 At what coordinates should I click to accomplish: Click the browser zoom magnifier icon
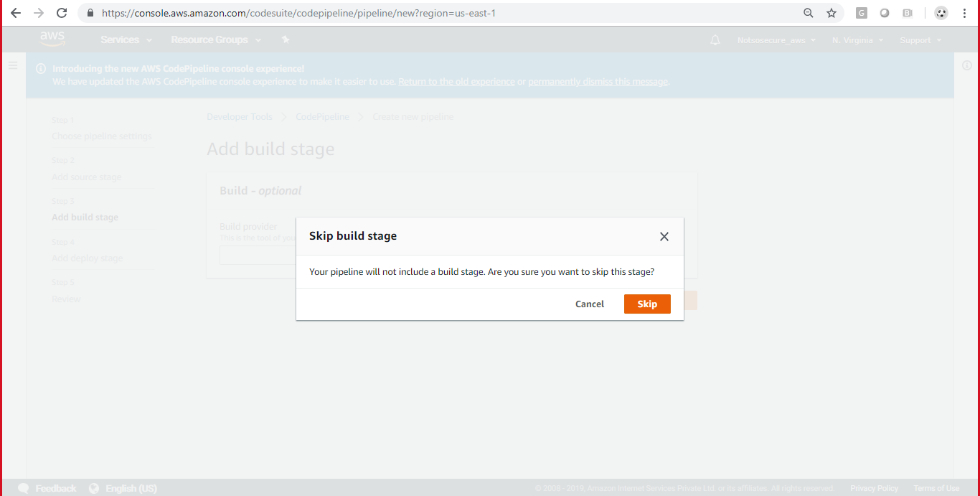pyautogui.click(x=809, y=13)
